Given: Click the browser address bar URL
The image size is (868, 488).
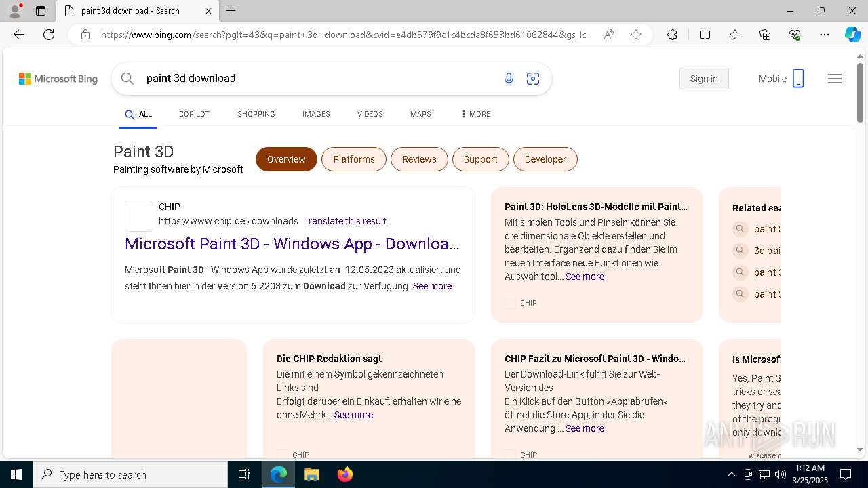Looking at the screenshot, I should click(346, 35).
